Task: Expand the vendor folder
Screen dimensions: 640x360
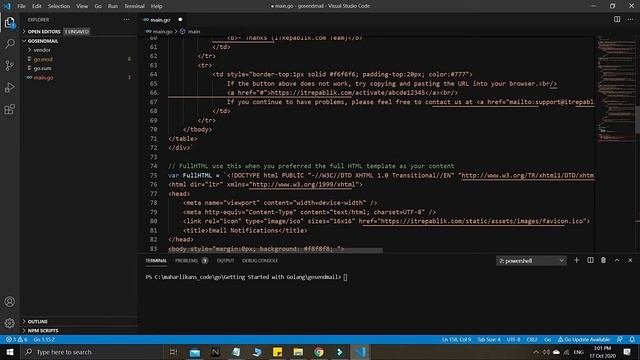Action: pos(42,50)
